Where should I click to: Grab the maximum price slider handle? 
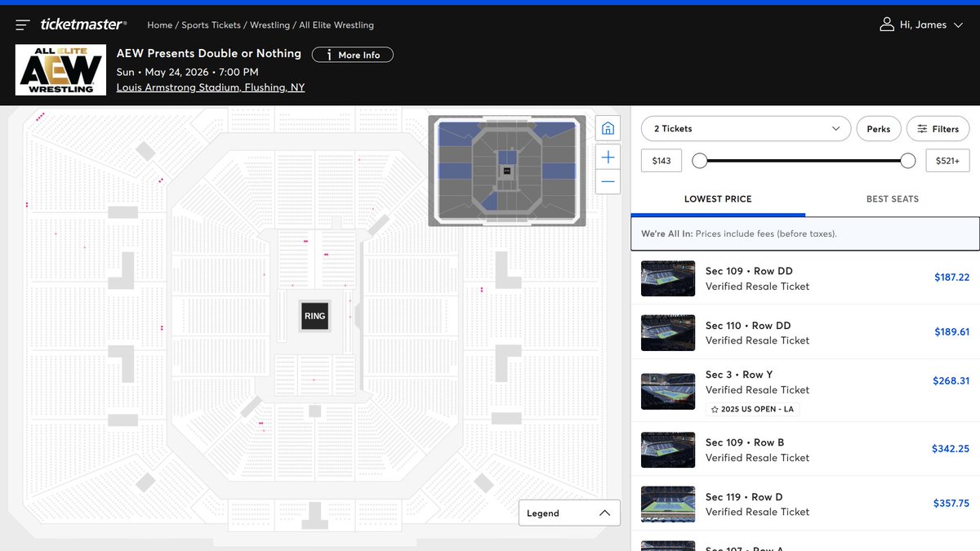click(x=908, y=161)
